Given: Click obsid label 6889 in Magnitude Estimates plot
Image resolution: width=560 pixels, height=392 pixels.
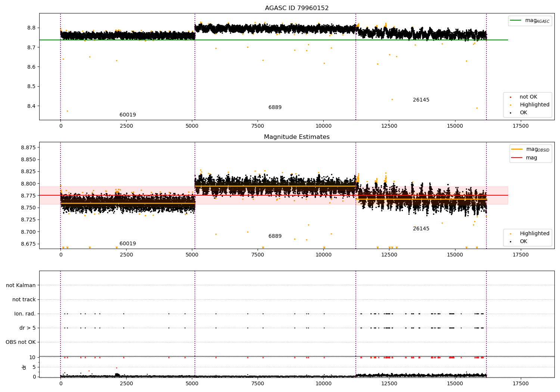Looking at the screenshot, I should pos(275,236).
